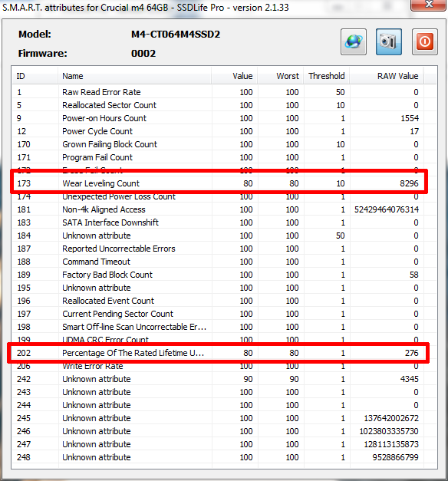Screen dimensions: 448x481
Task: Sort by the Worst column header
Action: (281, 76)
